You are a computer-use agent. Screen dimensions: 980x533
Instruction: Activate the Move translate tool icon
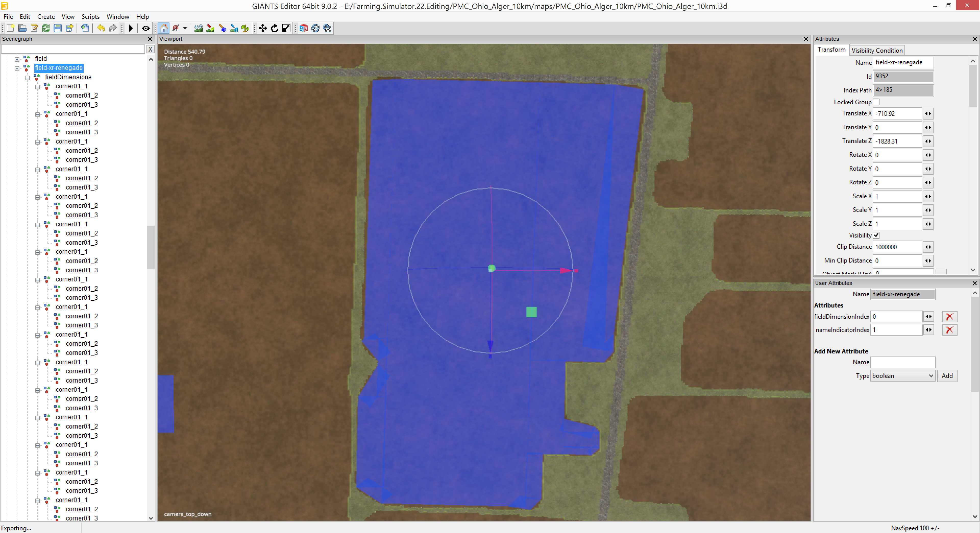[x=263, y=28]
